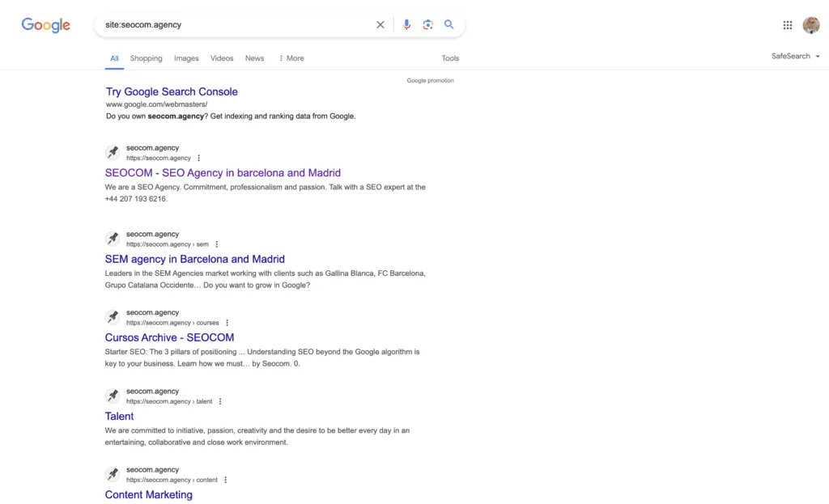Image resolution: width=829 pixels, height=504 pixels.
Task: Click the 'Leaders in the SEM Agencies' snippet
Action: pos(265,279)
